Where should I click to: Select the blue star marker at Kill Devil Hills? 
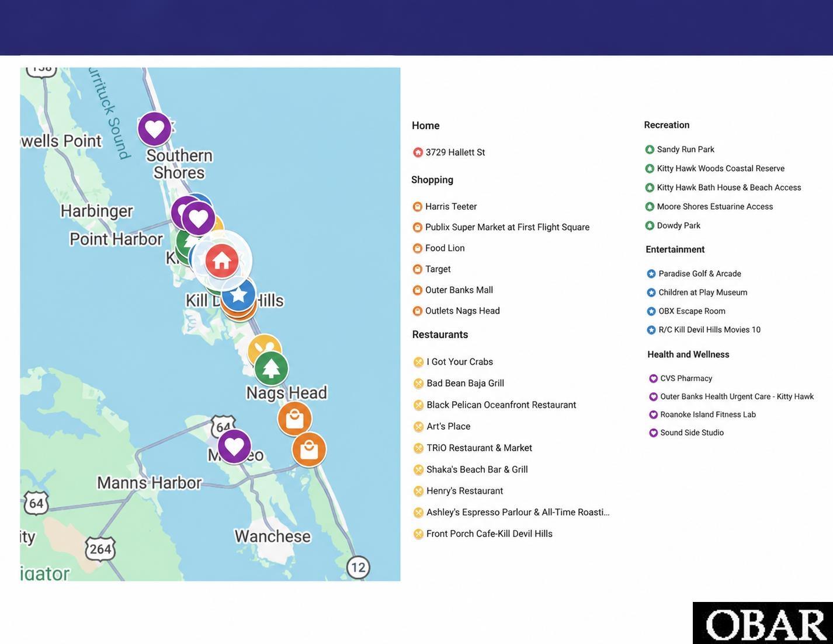(238, 294)
